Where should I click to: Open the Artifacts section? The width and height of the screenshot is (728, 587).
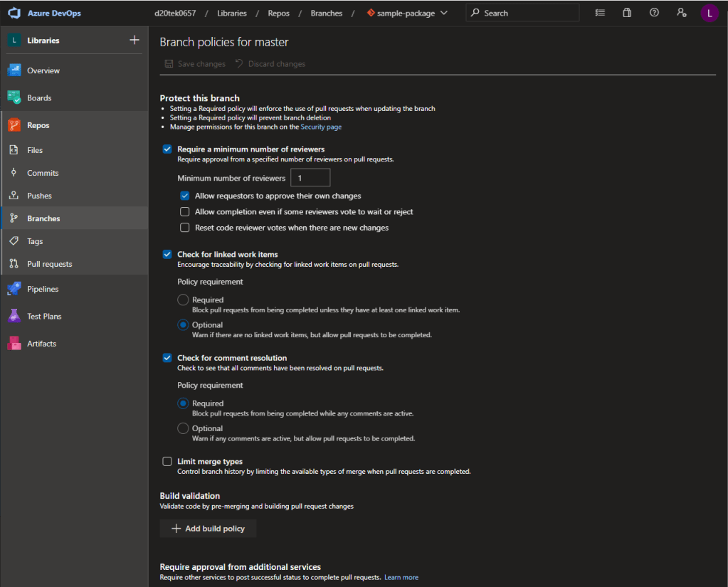pyautogui.click(x=44, y=343)
